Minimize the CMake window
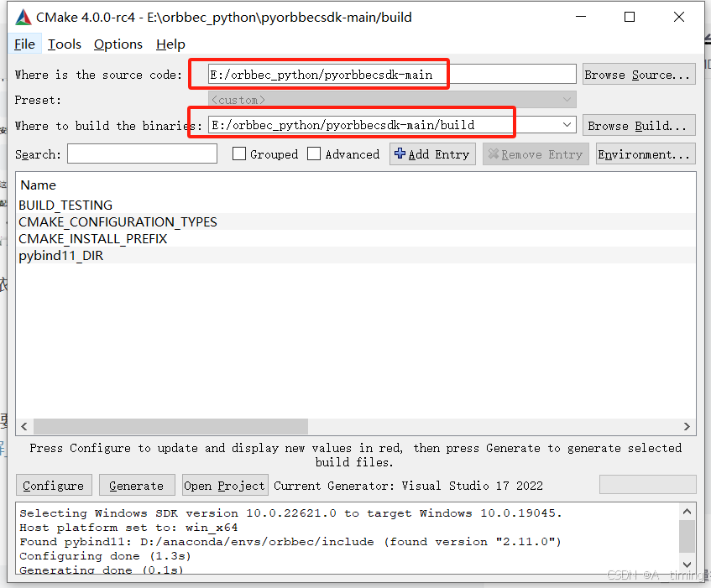711x588 pixels. [581, 17]
